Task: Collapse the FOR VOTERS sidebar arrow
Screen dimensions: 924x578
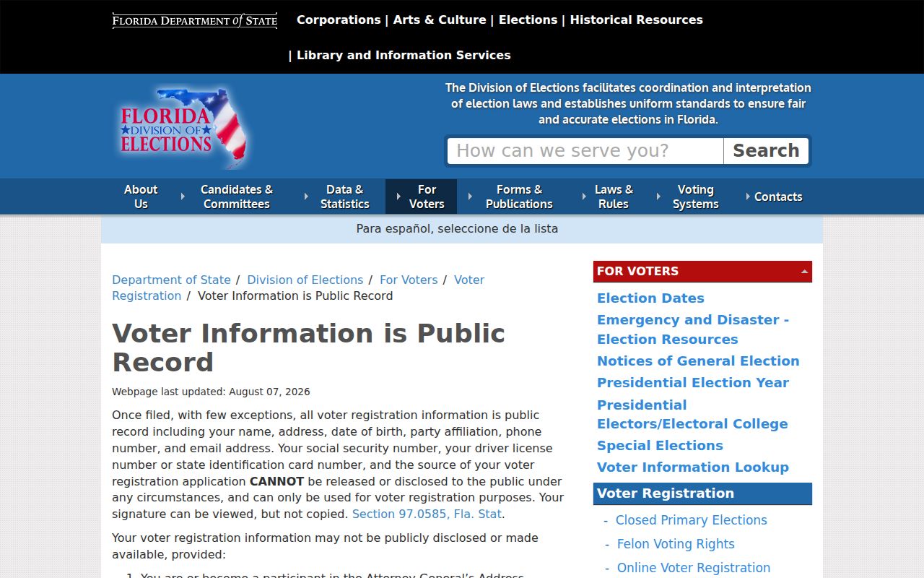Action: (804, 272)
